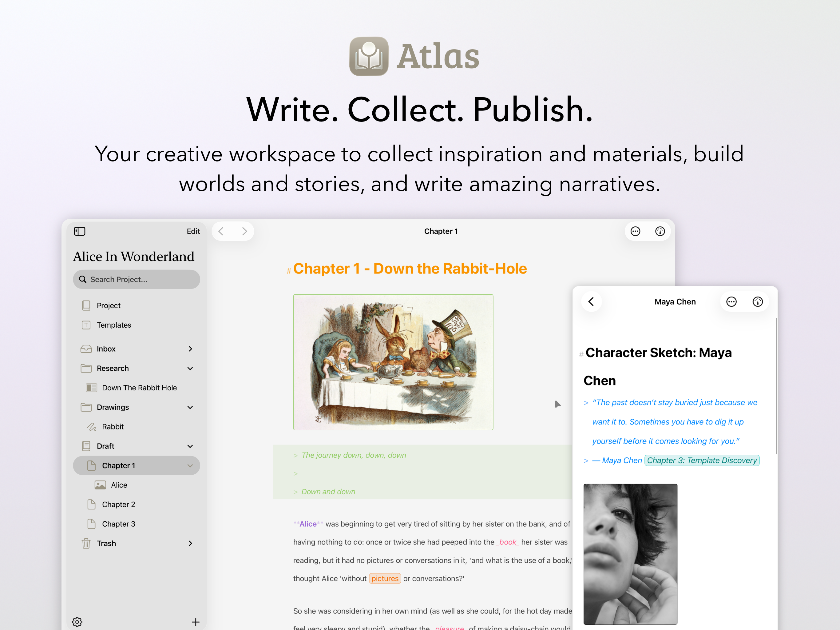
Task: Click the 'Down and down' quote line
Action: pyautogui.click(x=328, y=491)
